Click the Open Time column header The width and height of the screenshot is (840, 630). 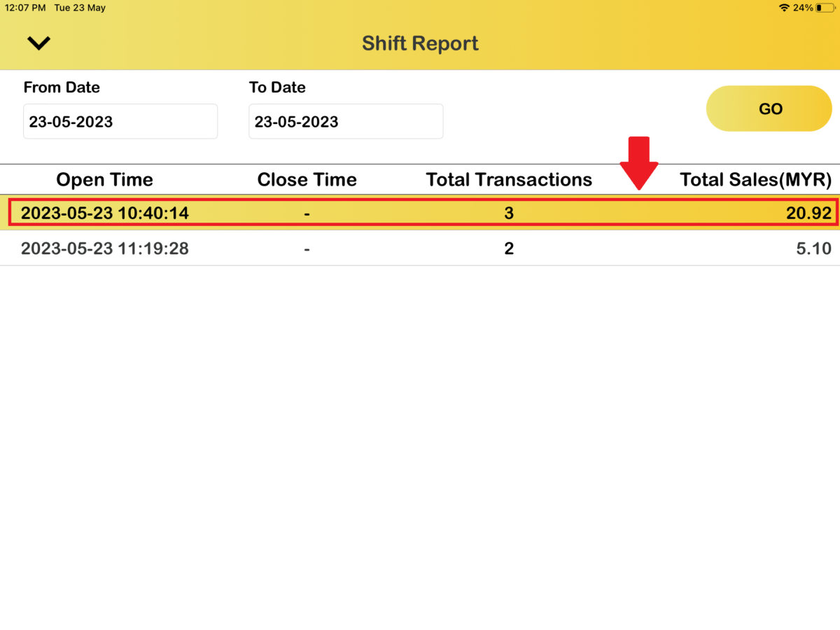point(104,179)
